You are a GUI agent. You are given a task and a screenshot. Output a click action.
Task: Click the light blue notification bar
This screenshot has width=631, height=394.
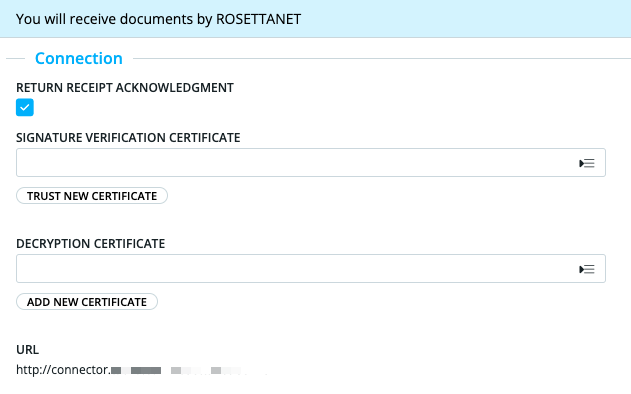pos(316,19)
